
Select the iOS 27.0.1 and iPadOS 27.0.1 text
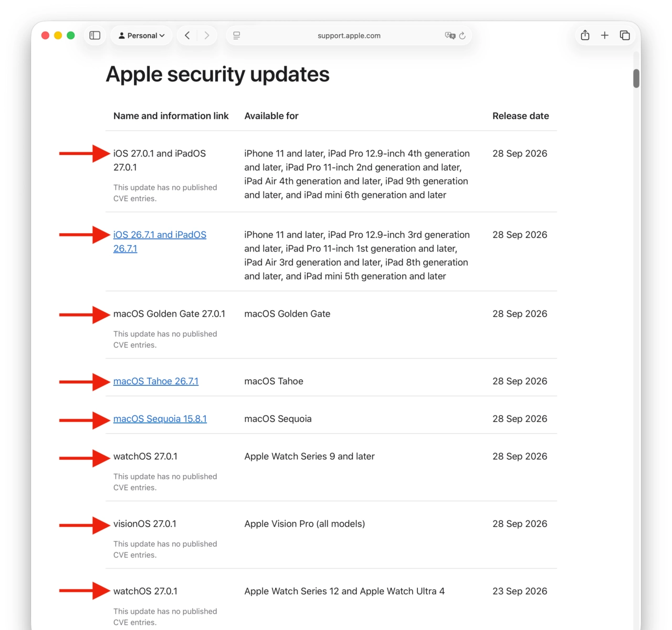click(x=160, y=160)
